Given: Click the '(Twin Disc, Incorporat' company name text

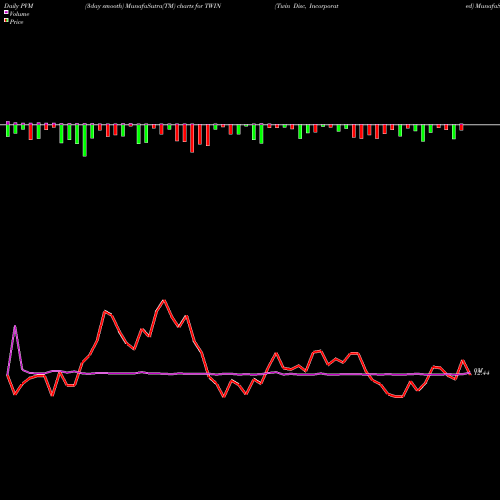Looking at the screenshot, I should click(307, 6).
